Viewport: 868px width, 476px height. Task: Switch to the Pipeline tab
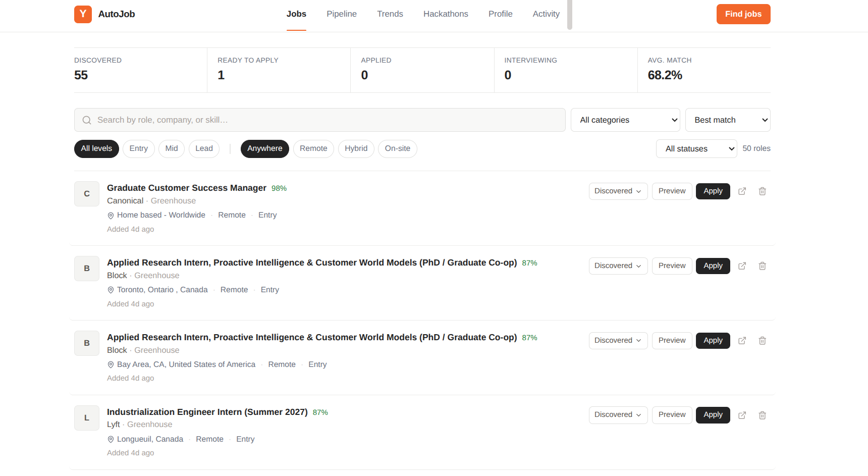pos(342,14)
